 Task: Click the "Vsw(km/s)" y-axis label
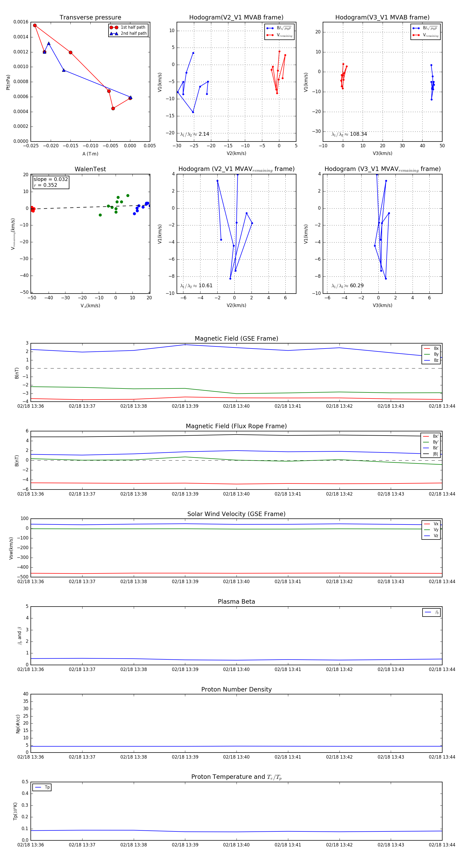pyautogui.click(x=11, y=548)
